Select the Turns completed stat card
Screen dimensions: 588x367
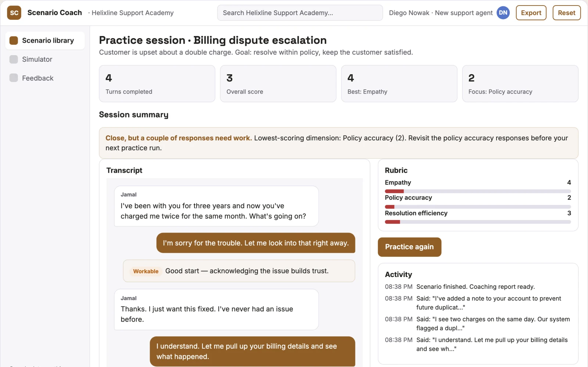point(157,84)
